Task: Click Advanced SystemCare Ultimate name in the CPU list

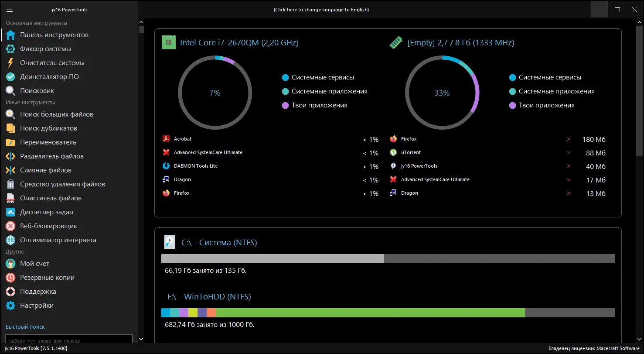Action: click(x=208, y=152)
